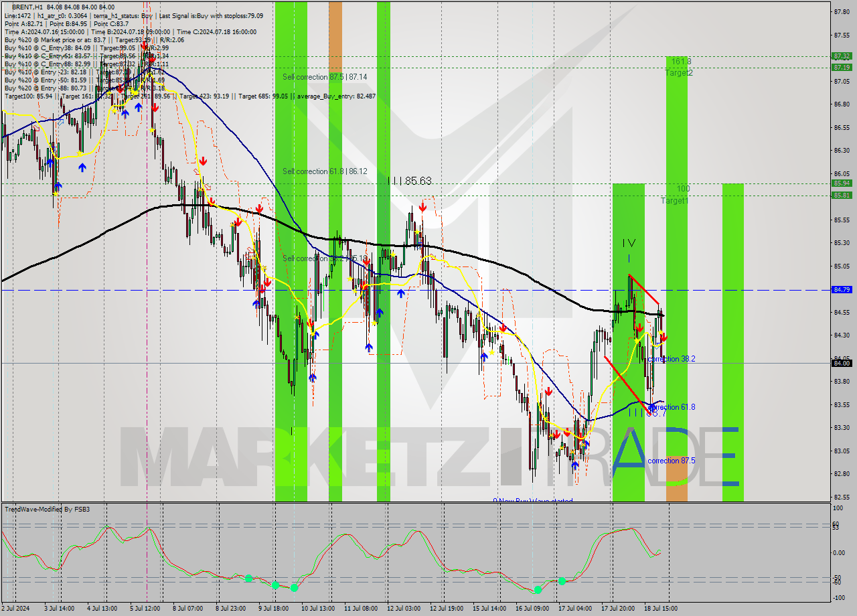Select the '100' Fibonacci level label
The width and height of the screenshot is (857, 616).
pyautogui.click(x=683, y=189)
